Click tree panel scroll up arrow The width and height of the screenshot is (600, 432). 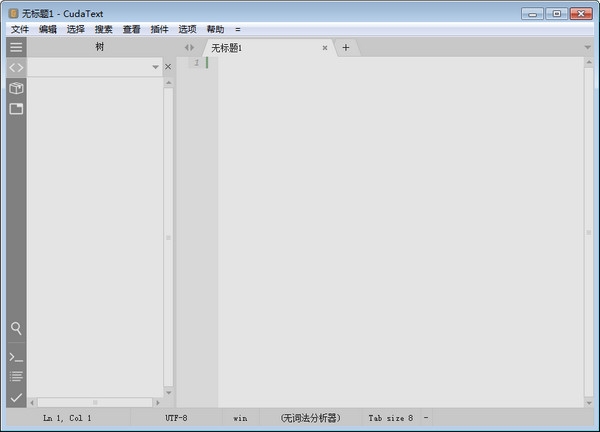click(x=168, y=83)
